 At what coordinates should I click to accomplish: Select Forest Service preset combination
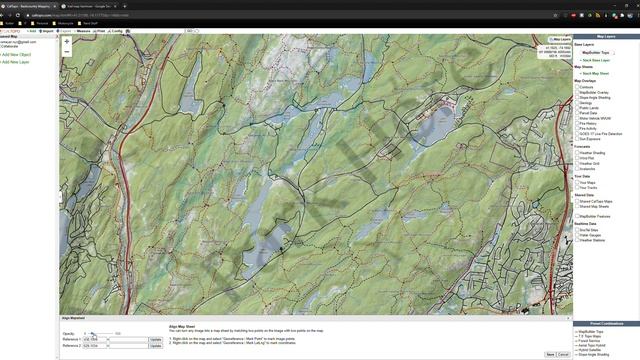tap(589, 341)
